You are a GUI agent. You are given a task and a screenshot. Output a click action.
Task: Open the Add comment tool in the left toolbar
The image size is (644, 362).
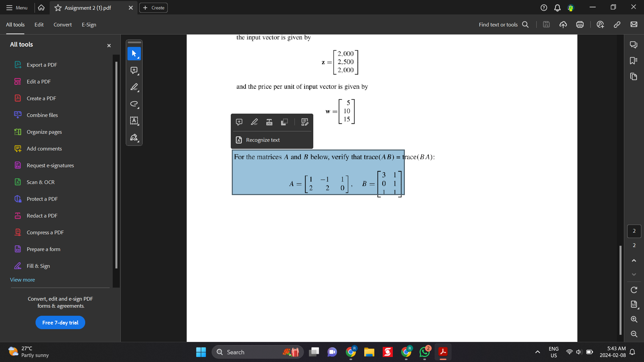click(x=134, y=70)
